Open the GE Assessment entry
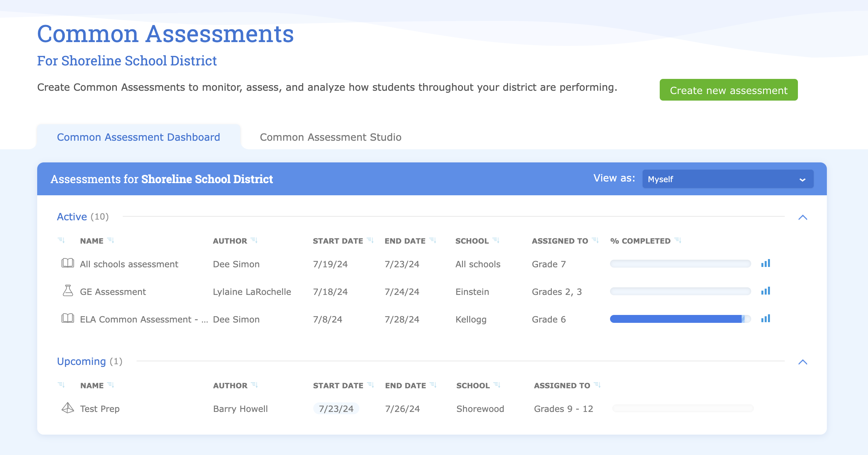This screenshot has height=455, width=868. tap(113, 291)
